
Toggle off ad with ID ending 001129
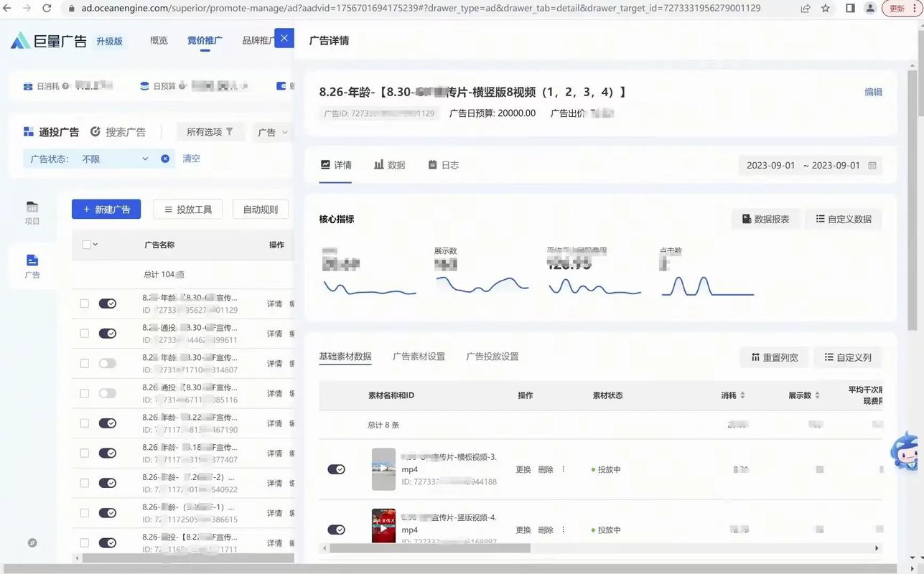click(x=107, y=304)
